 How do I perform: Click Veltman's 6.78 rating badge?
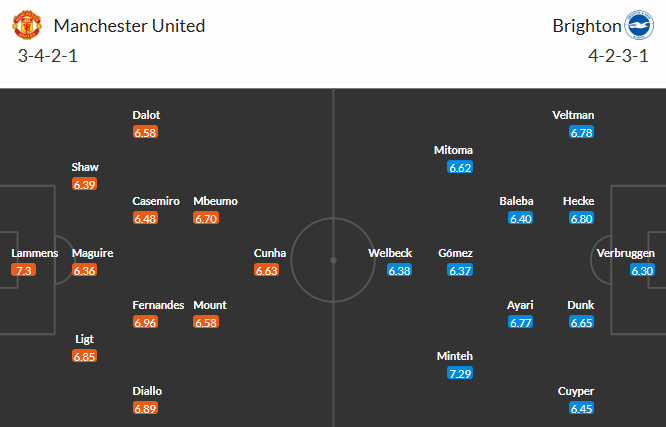581,132
